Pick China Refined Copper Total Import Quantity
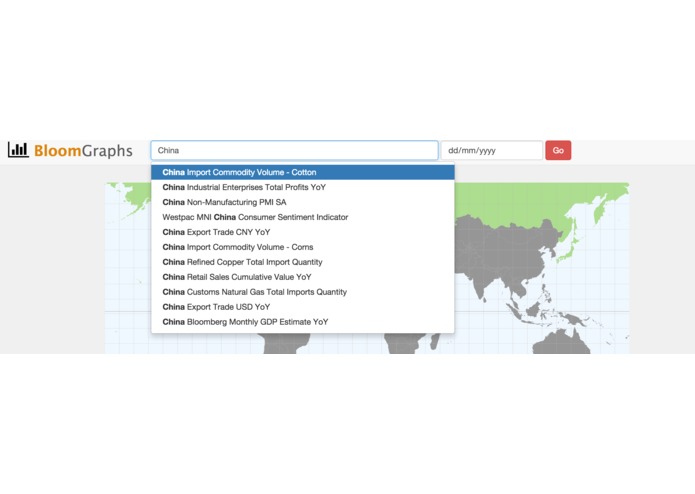The height and width of the screenshot is (494, 695). coord(303,262)
